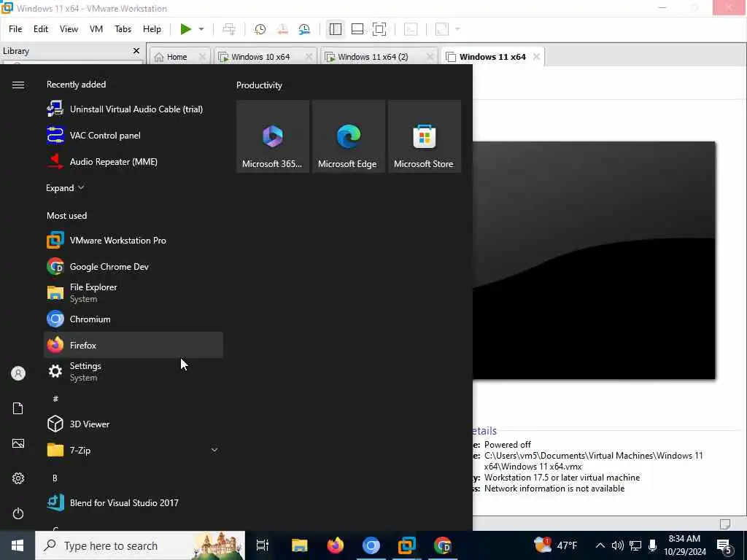
Task: Open Uninstall Virtual Audio Cable (trial)
Action: pyautogui.click(x=133, y=109)
